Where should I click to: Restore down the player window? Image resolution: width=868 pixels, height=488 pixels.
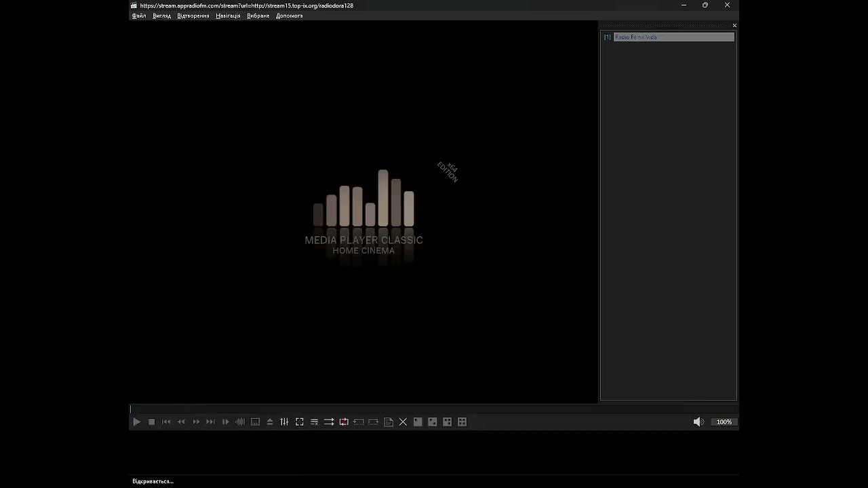pos(705,5)
